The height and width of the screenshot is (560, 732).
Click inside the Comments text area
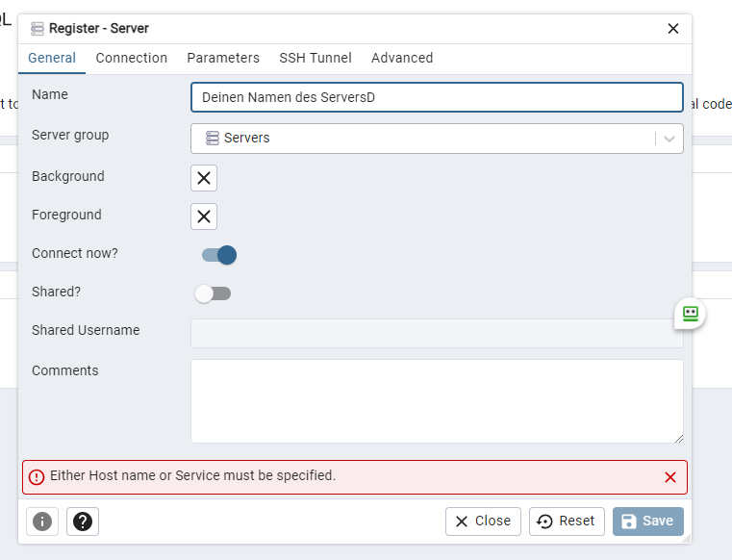437,401
